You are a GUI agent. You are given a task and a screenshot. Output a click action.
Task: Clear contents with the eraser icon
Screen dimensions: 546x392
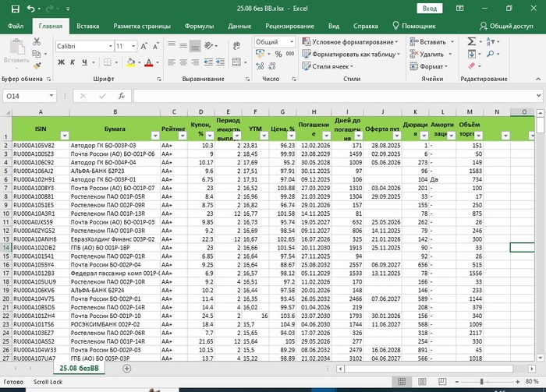pos(471,65)
